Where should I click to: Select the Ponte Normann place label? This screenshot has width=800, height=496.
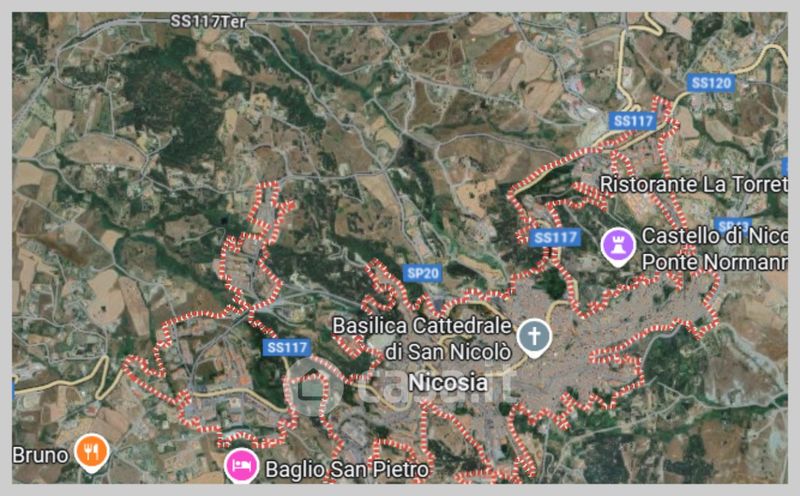point(714,262)
